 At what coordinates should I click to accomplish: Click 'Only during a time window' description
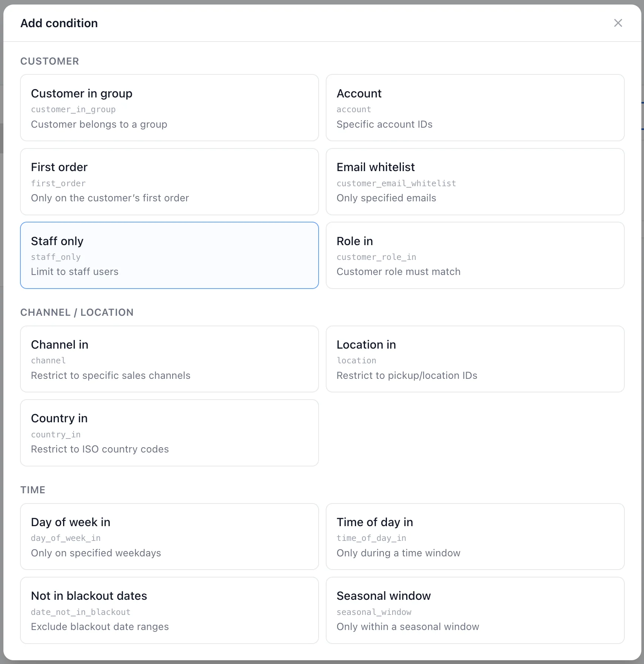tap(398, 553)
